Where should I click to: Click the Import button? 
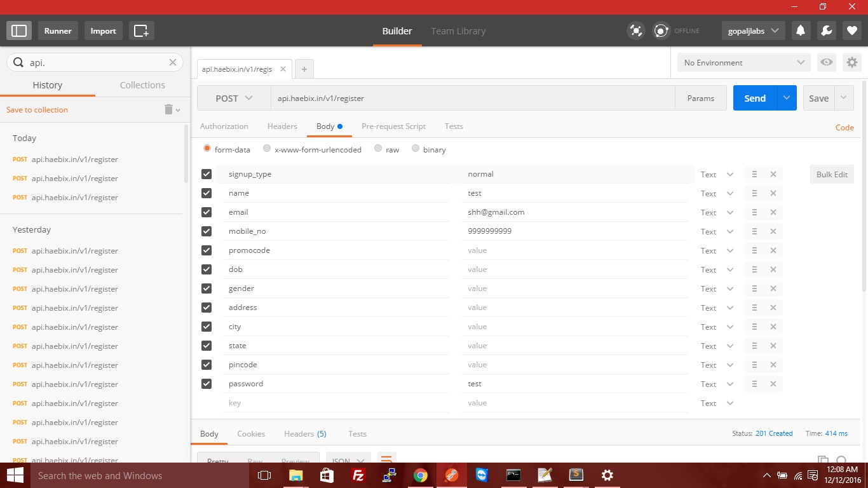tap(103, 30)
